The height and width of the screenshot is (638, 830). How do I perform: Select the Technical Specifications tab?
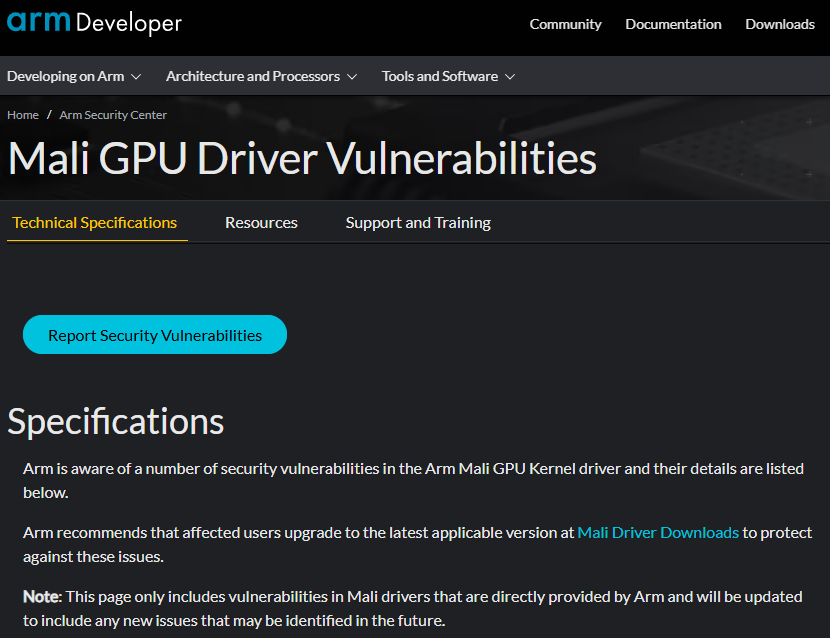tap(95, 223)
